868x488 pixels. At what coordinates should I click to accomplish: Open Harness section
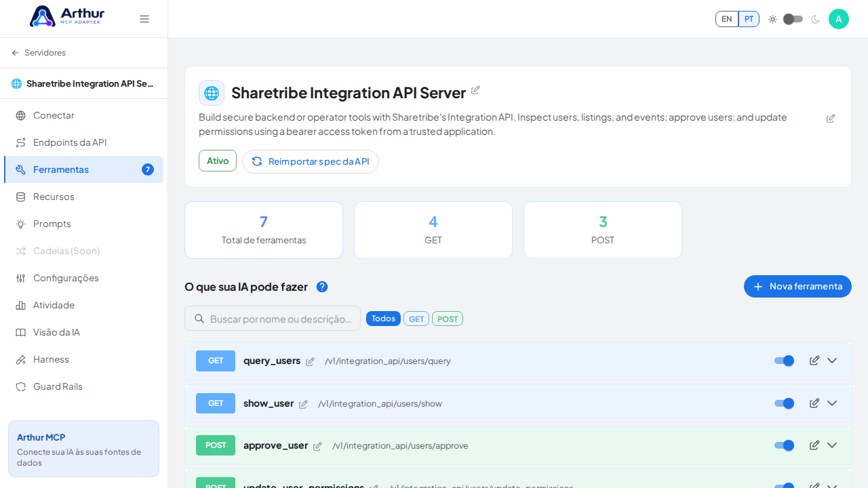pyautogui.click(x=83, y=359)
